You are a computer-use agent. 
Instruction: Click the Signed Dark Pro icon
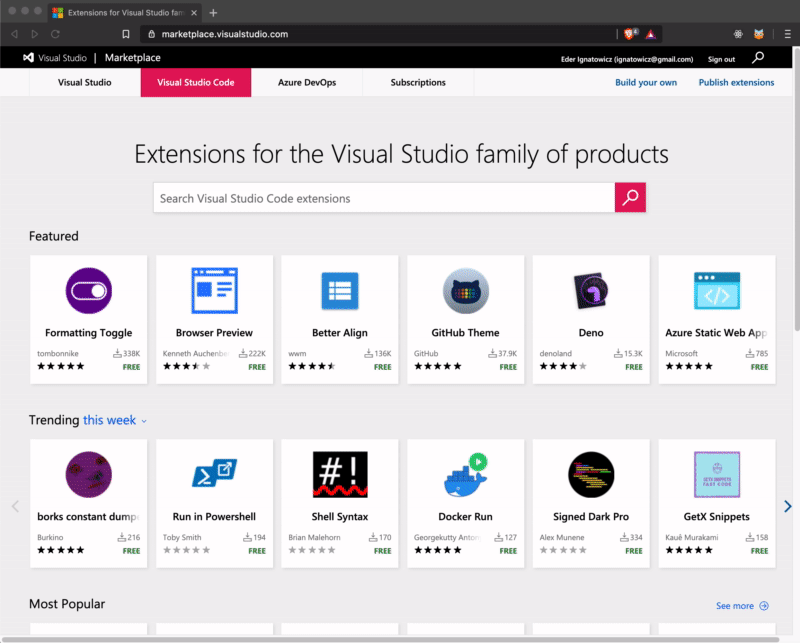(x=591, y=475)
